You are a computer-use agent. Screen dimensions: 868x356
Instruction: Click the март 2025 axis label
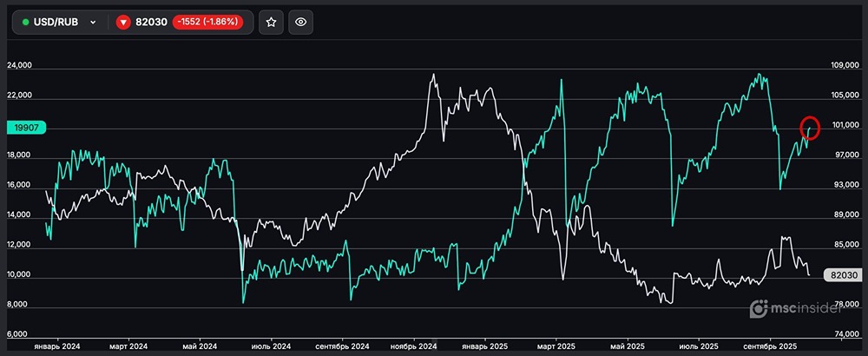(x=556, y=346)
